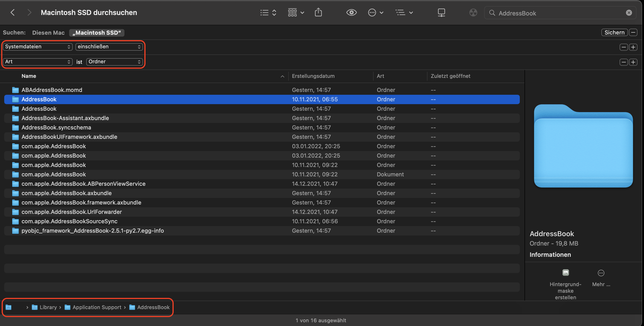644x326 pixels.
Task: Click the Sichern button
Action: click(614, 33)
